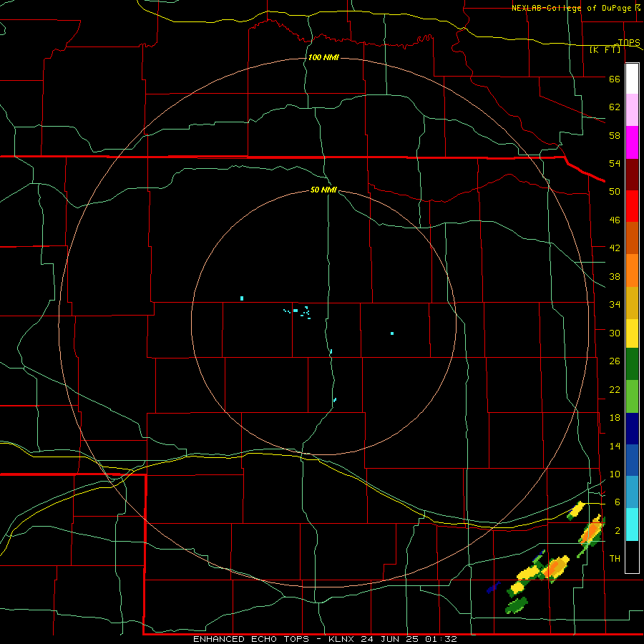Click the cyan echo cluster near the radar center

(298, 312)
